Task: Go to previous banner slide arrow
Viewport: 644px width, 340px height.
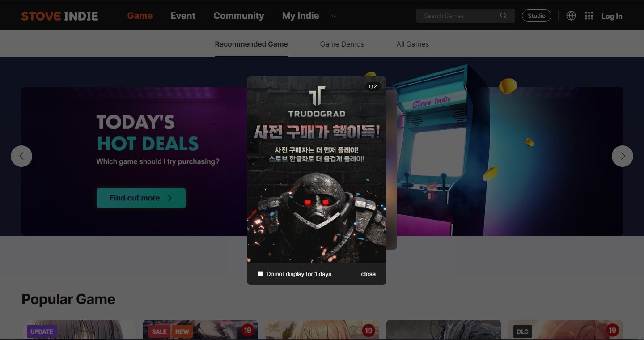Action: point(21,156)
